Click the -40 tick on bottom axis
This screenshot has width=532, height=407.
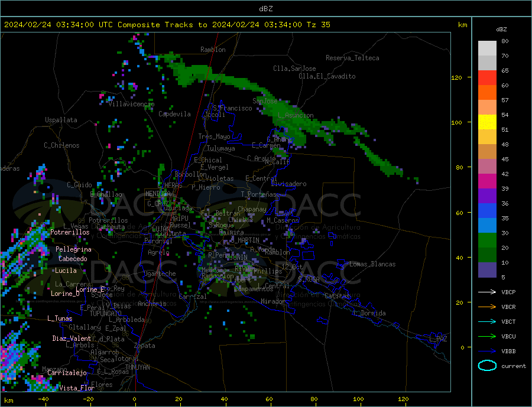[43, 399]
